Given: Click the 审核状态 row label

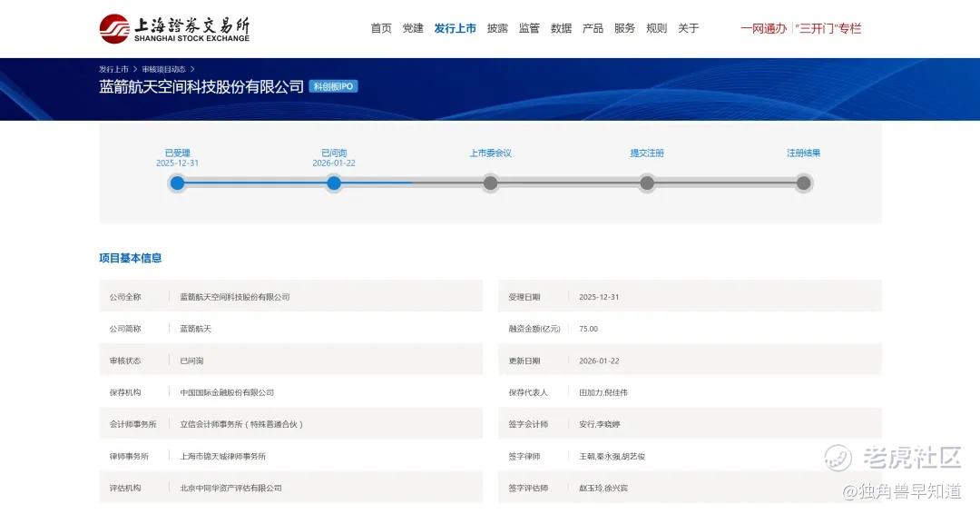Looking at the screenshot, I should click(125, 361).
